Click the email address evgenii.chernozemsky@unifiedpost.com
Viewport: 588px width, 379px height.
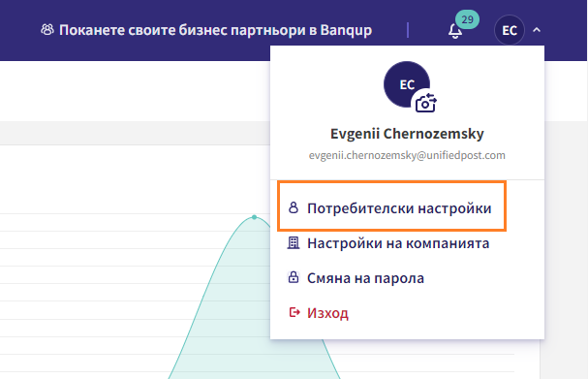pyautogui.click(x=407, y=155)
